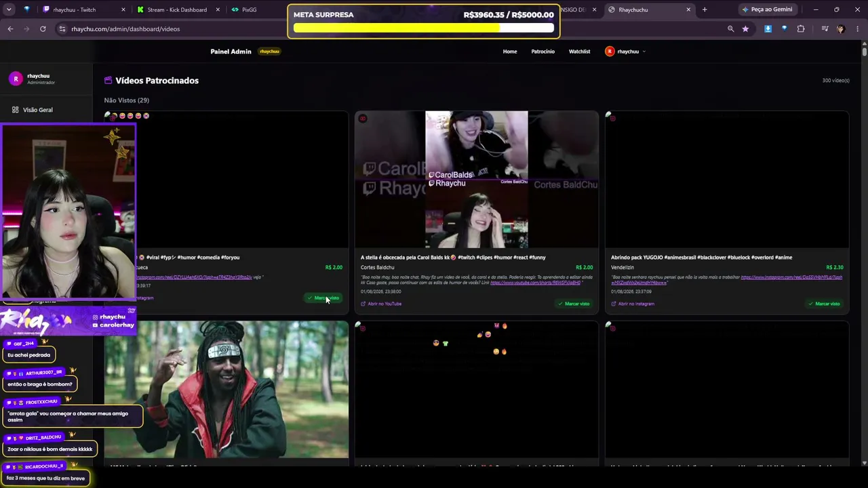Click the zoom magnifier icon in address bar
The width and height of the screenshot is (868, 488).
tap(730, 29)
